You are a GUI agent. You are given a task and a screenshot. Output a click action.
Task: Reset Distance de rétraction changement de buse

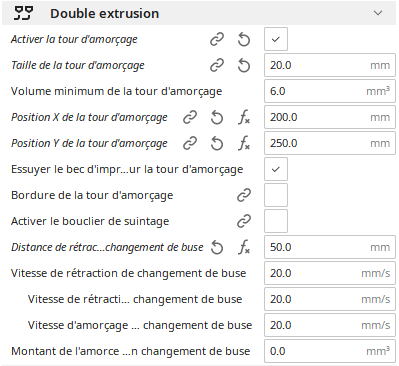pos(217,247)
